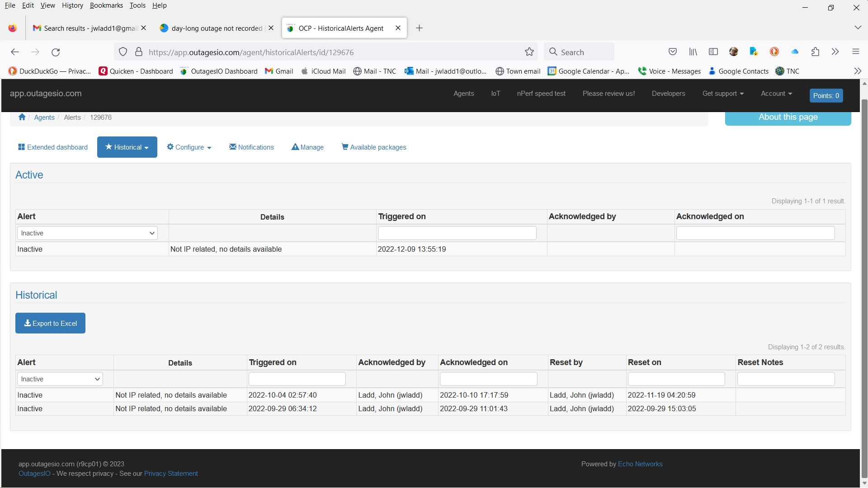Open the Voice Messages bookmark
868x488 pixels.
pyautogui.click(x=669, y=71)
